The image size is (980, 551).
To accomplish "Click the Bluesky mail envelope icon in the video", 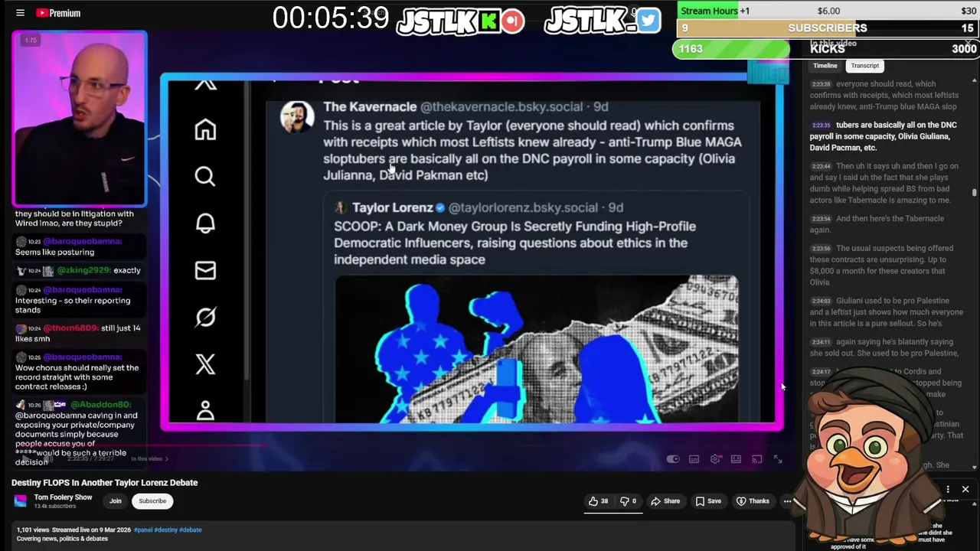I will (205, 271).
